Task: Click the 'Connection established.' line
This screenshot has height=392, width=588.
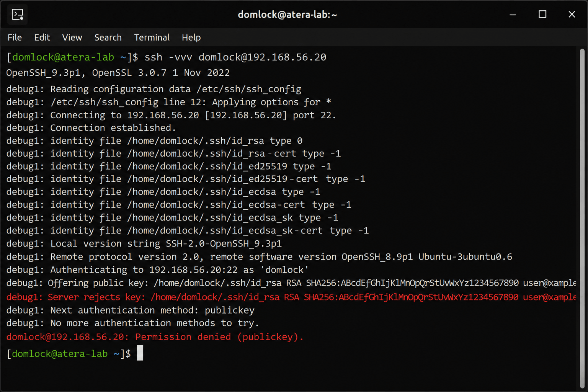Action: tap(91, 128)
